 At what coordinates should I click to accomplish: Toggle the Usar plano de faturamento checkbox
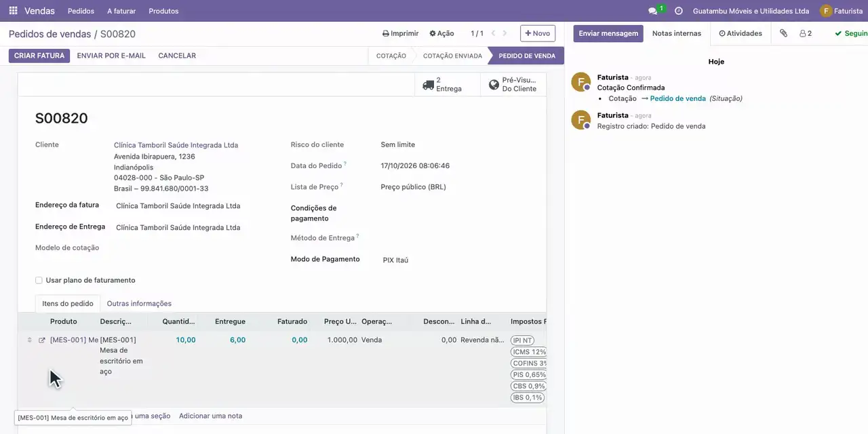tap(39, 280)
